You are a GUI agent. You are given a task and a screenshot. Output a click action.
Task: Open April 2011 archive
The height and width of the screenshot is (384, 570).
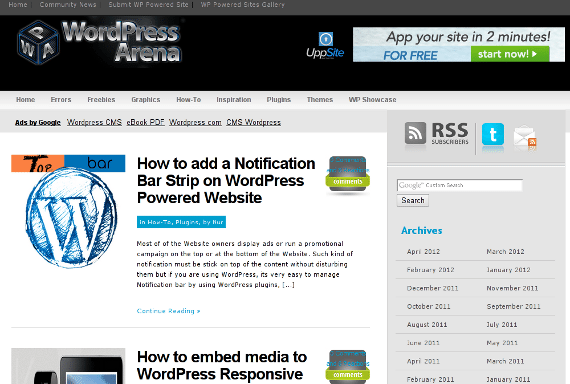423,361
